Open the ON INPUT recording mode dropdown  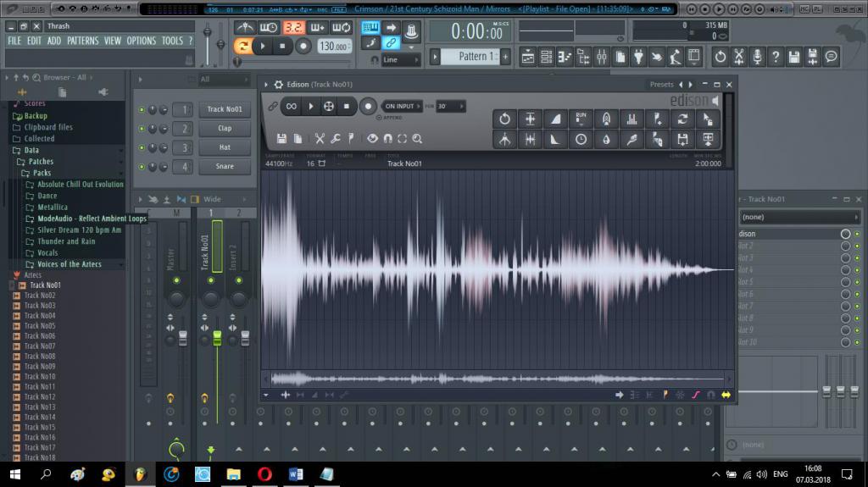pos(401,107)
